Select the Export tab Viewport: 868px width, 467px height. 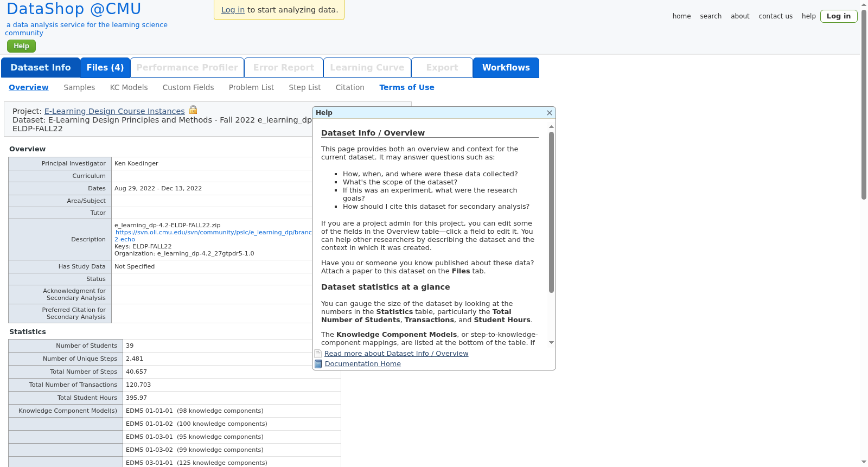pyautogui.click(x=442, y=68)
